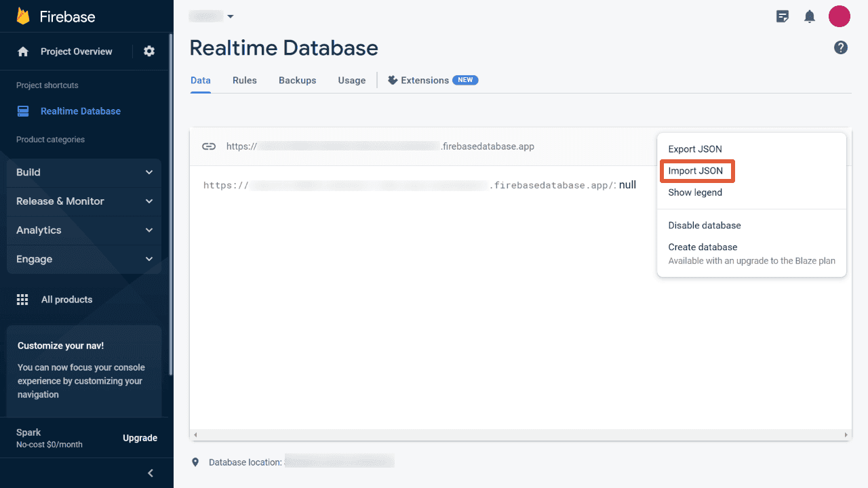Image resolution: width=868 pixels, height=488 pixels.
Task: Click the horizontal scrollbar under the data panel
Action: click(x=520, y=434)
